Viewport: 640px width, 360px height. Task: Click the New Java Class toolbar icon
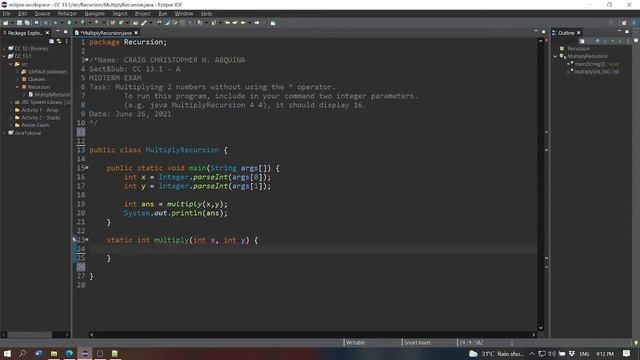pos(121,23)
